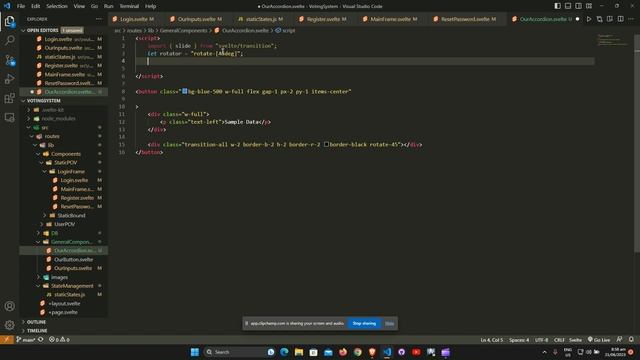Click the Run play icon in editor toolbar
Image resolution: width=640 pixels, height=360 pixels.
[589, 19]
